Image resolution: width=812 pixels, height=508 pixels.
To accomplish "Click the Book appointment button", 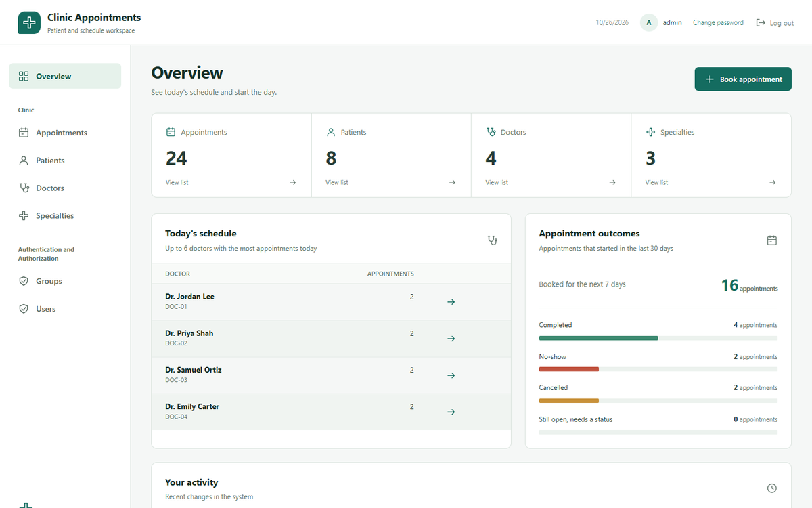I will coord(743,79).
